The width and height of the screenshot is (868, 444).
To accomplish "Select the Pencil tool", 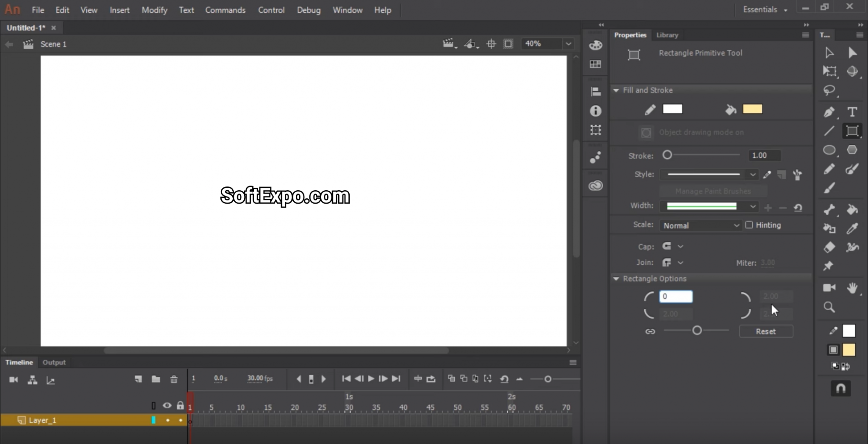I will click(x=829, y=169).
